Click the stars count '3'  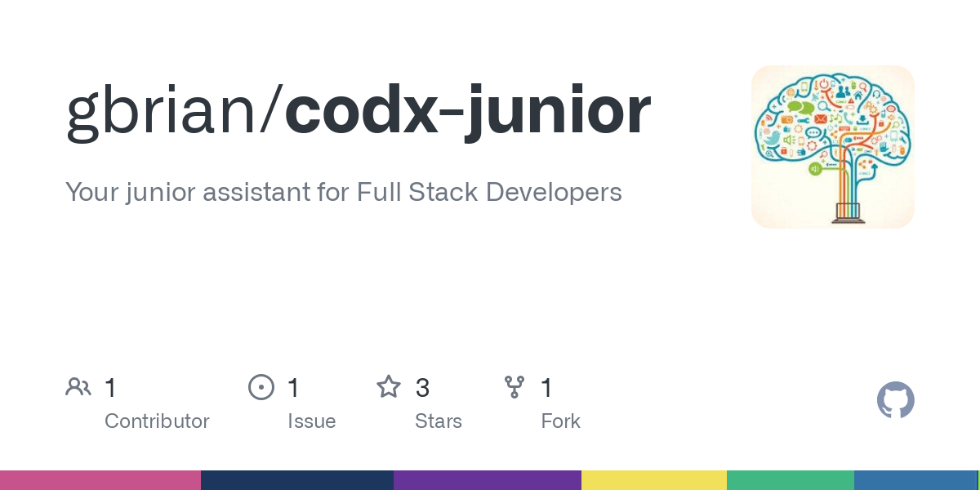point(422,388)
